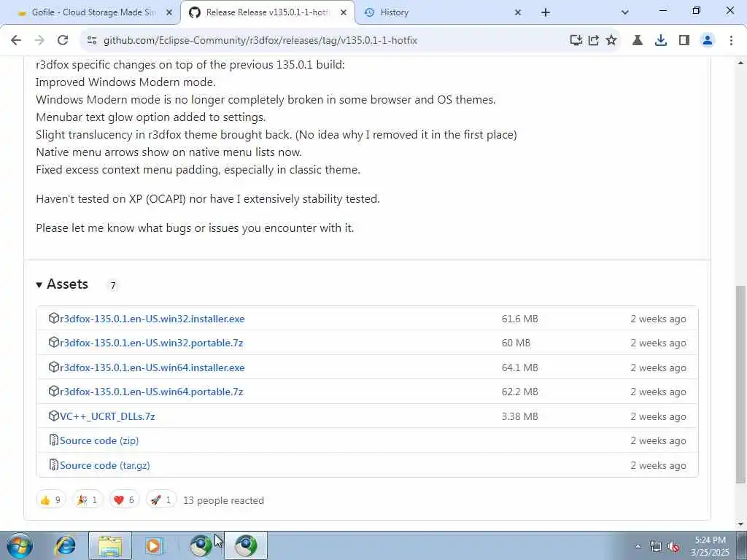
Task: Open Chrome three-dot menu
Action: click(731, 41)
